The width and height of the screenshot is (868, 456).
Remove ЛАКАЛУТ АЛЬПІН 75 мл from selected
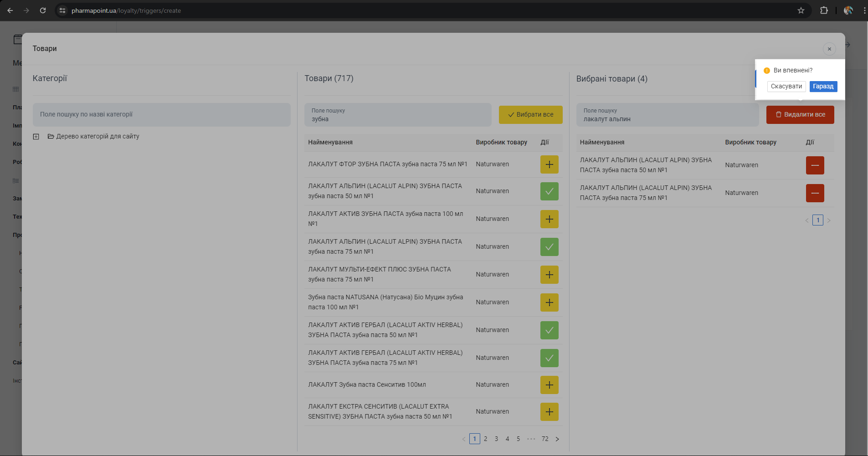pos(815,193)
